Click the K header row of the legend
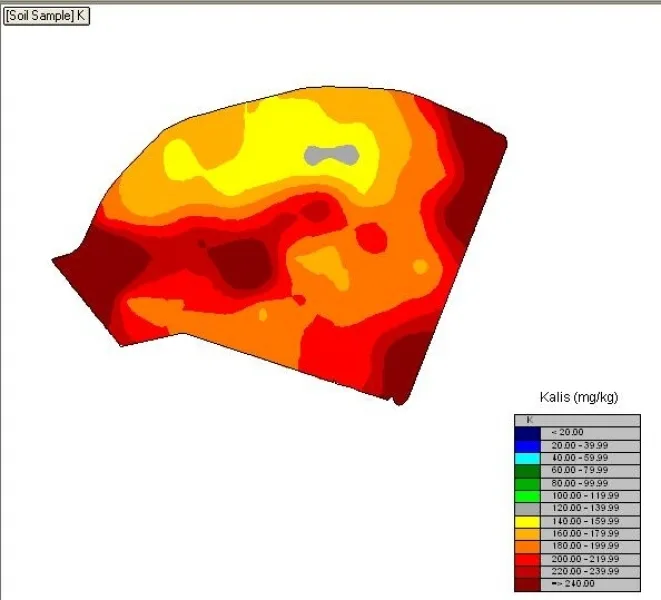 click(577, 420)
